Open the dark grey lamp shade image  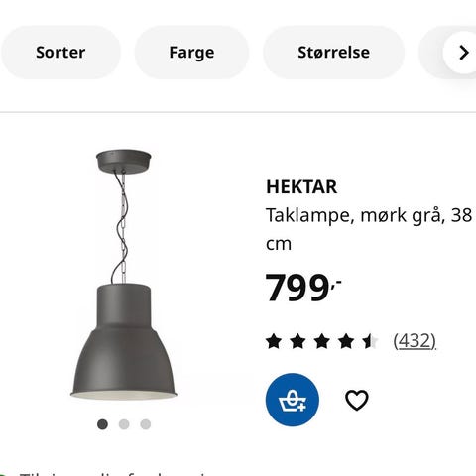click(x=124, y=341)
